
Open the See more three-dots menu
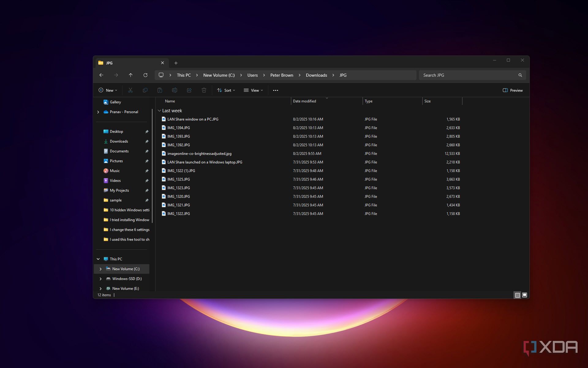[275, 90]
